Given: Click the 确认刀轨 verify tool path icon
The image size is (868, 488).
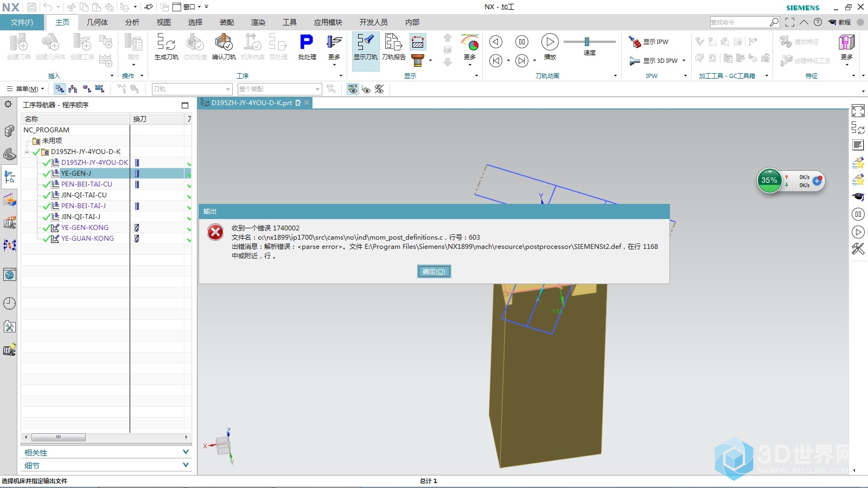Looking at the screenshot, I should (x=224, y=47).
